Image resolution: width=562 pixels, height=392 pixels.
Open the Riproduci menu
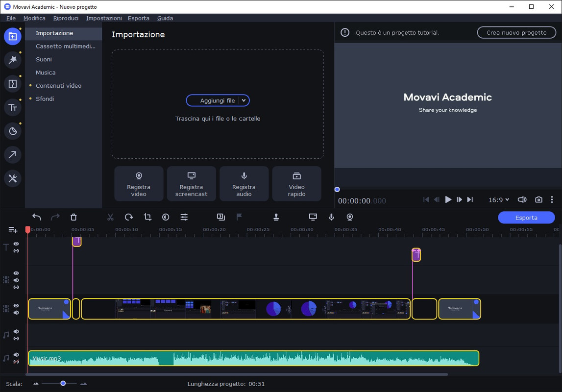click(66, 18)
